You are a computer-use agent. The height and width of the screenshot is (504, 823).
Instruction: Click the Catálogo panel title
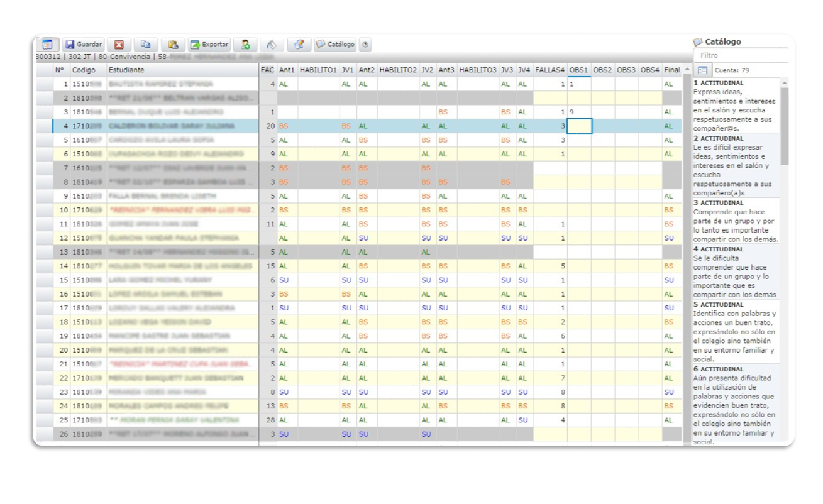[717, 41]
